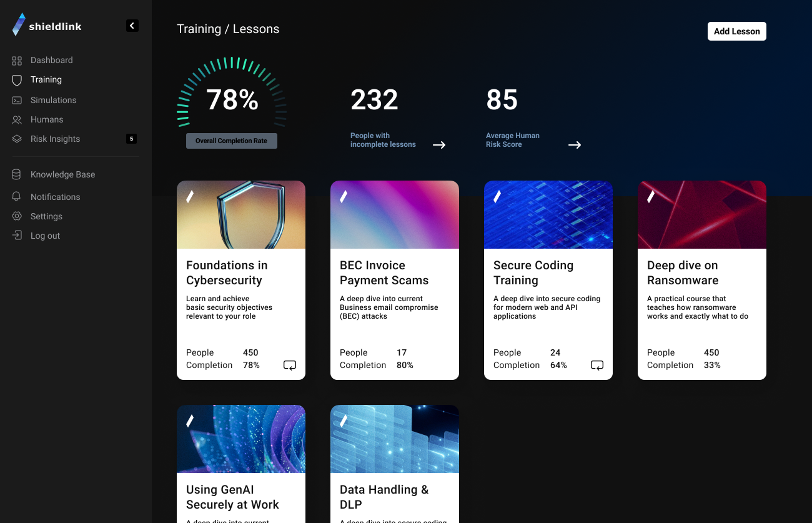This screenshot has width=812, height=523.
Task: Click the Deep dive on Ransomware title
Action: point(683,273)
